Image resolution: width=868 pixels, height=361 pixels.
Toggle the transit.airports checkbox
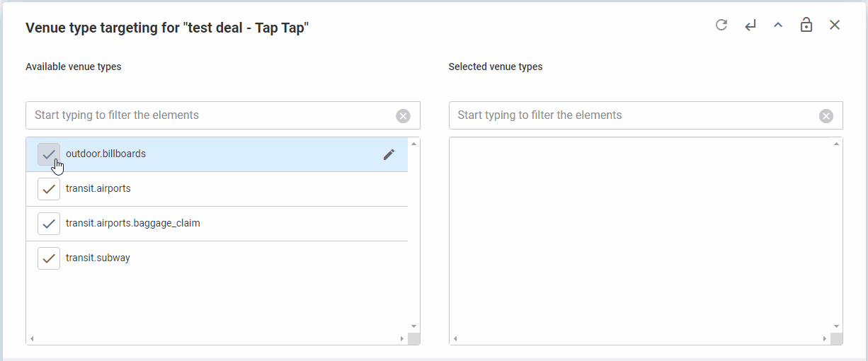pyautogui.click(x=49, y=189)
